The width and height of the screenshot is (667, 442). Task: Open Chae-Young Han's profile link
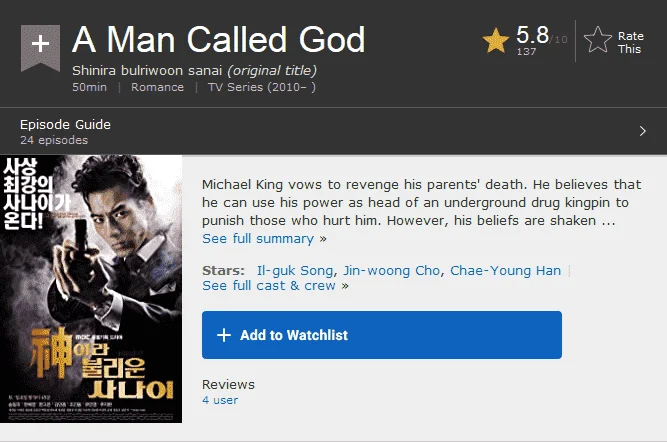coord(505,271)
